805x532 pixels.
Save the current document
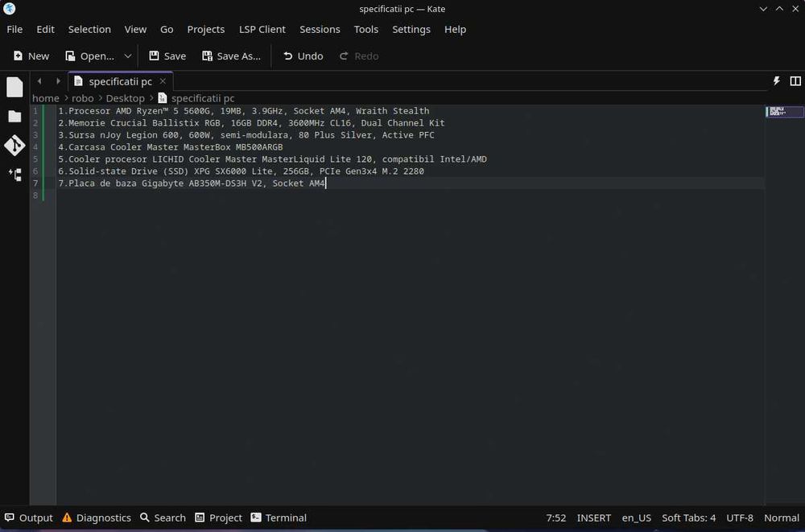click(x=167, y=56)
